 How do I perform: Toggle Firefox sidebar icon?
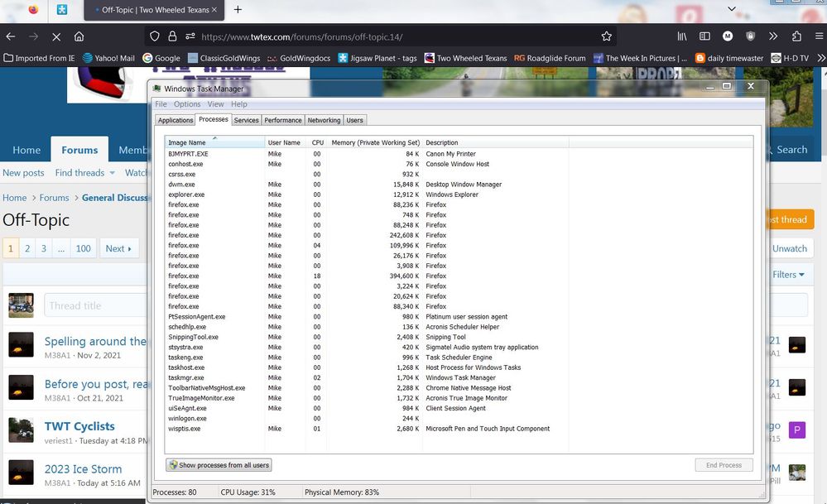[704, 36]
